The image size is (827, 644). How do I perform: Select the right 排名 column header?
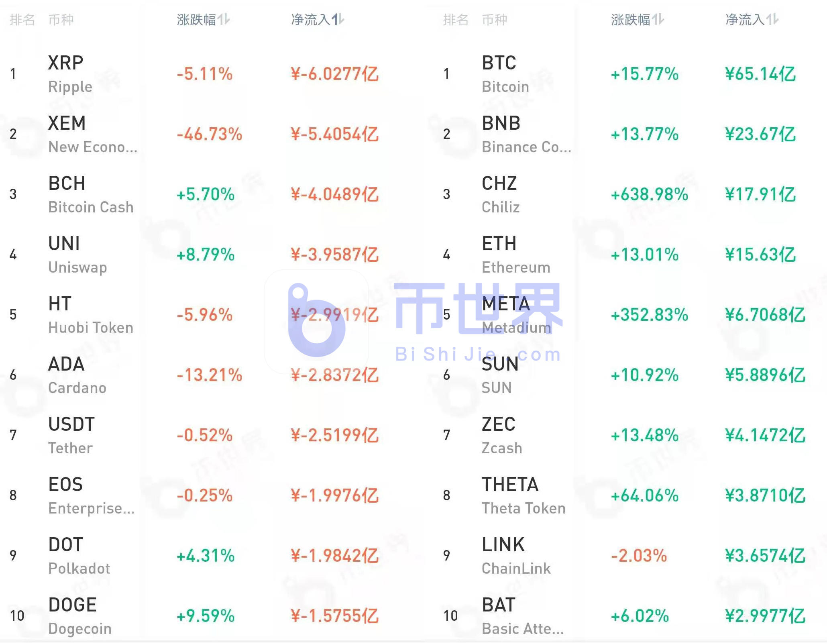pyautogui.click(x=456, y=19)
